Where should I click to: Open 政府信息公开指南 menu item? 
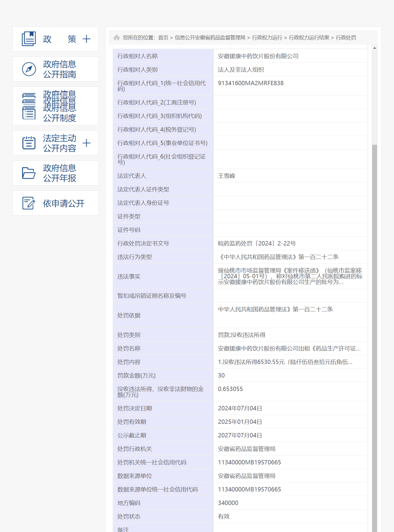(x=55, y=69)
